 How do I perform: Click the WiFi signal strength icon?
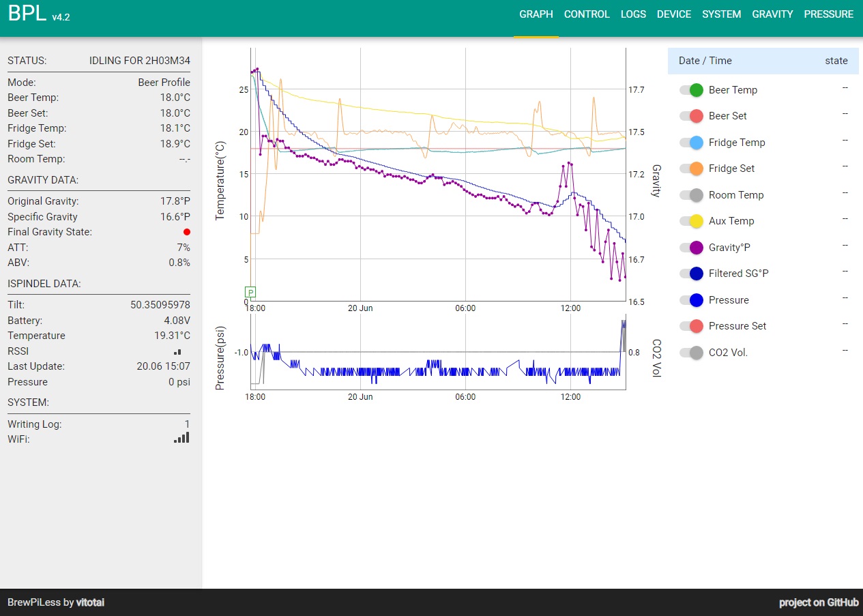pos(181,438)
